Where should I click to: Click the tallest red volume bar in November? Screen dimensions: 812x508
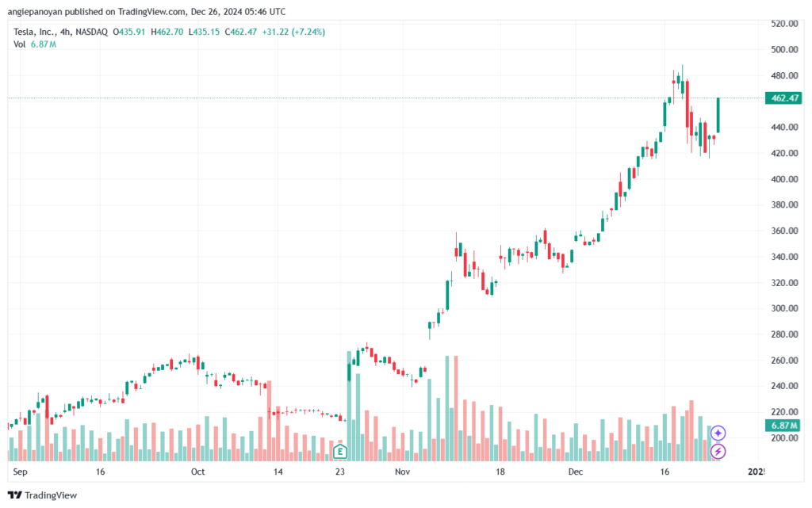click(456, 408)
